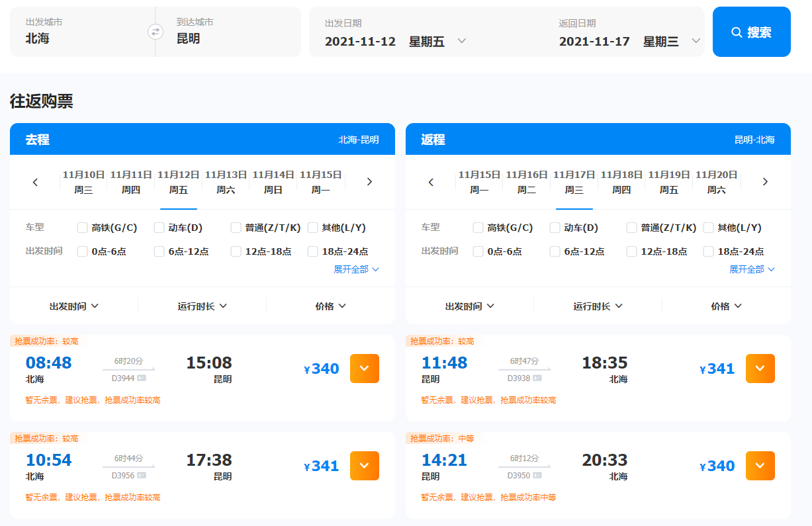Click ID card icon beside D3956
The width and height of the screenshot is (812, 526).
(142, 475)
